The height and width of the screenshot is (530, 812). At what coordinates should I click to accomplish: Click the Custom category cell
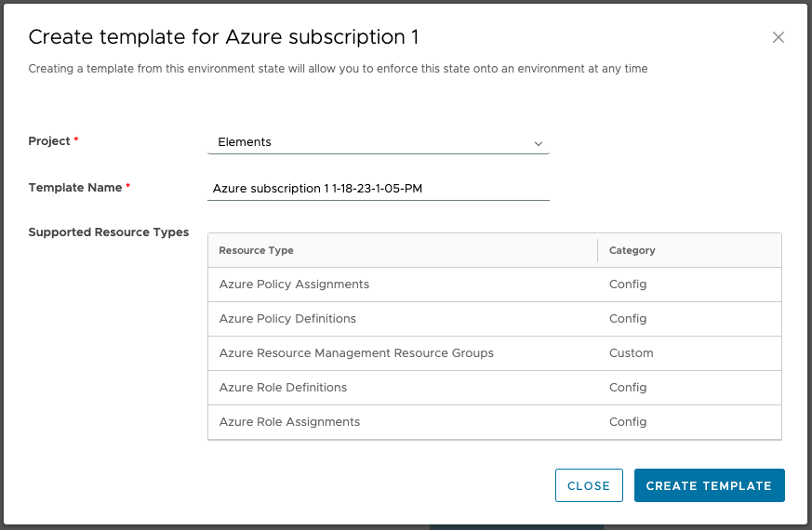[x=631, y=353]
